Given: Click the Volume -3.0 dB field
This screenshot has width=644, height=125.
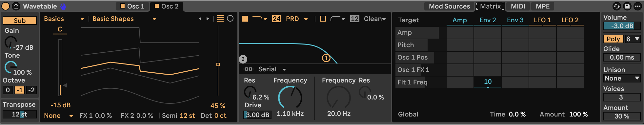Looking at the screenshot, I should (622, 26).
